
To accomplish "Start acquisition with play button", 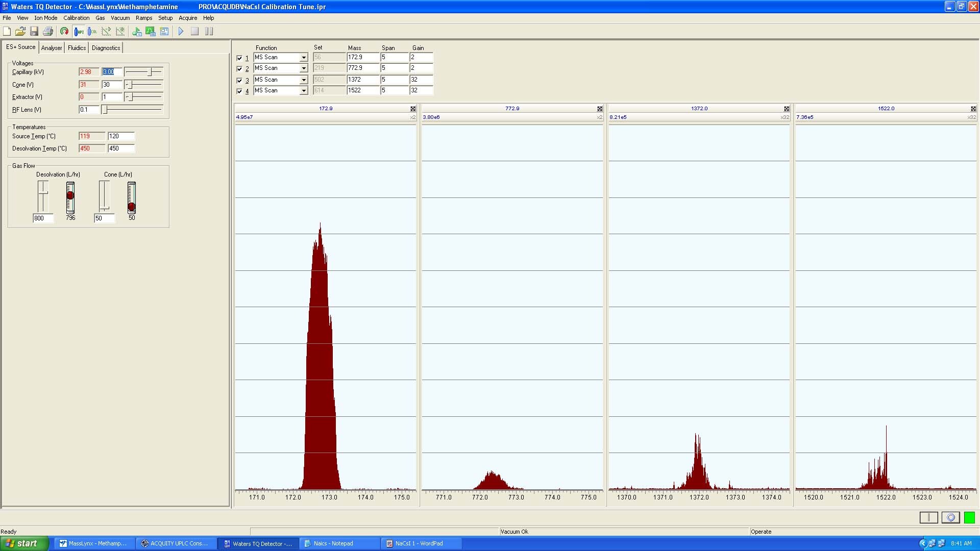I will [181, 31].
